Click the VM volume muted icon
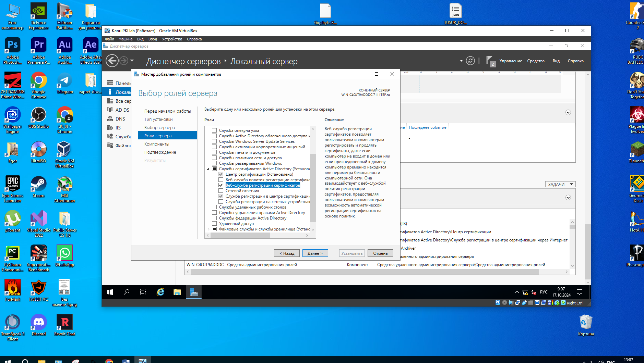This screenshot has width=644, height=363. [x=533, y=292]
